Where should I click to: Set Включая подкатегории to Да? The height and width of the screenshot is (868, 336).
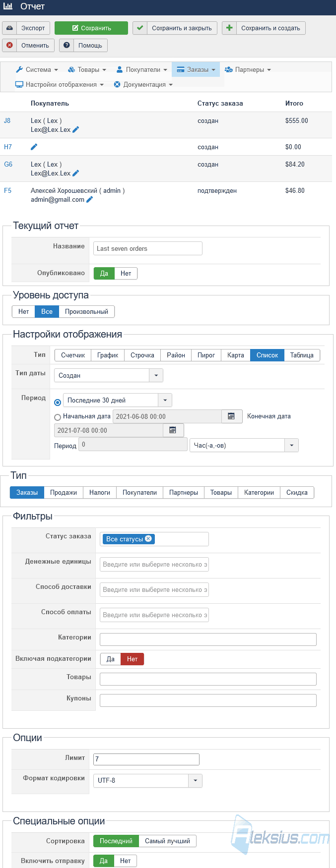pyautogui.click(x=111, y=659)
